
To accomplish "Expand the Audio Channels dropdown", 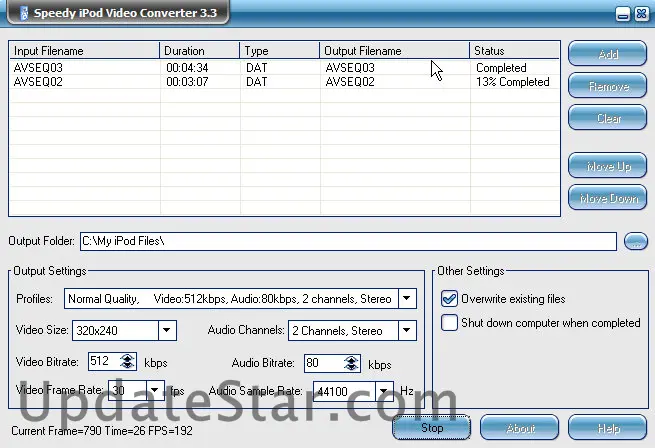I will coord(406,330).
